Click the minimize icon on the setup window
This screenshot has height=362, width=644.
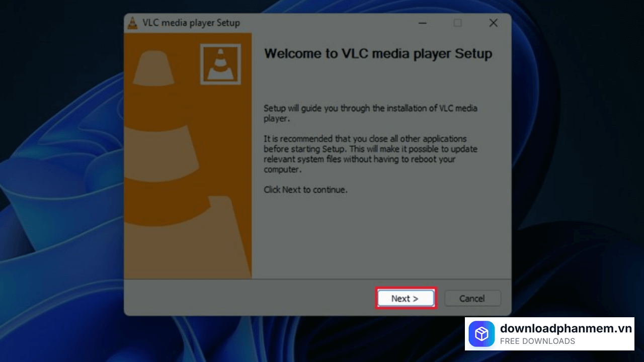coord(422,23)
